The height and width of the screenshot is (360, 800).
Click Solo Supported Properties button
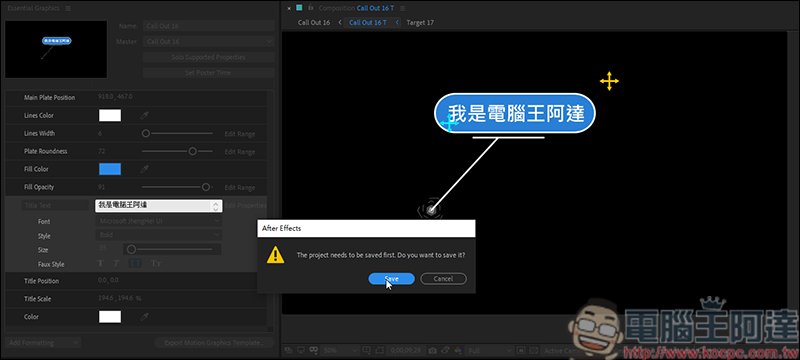coord(208,57)
